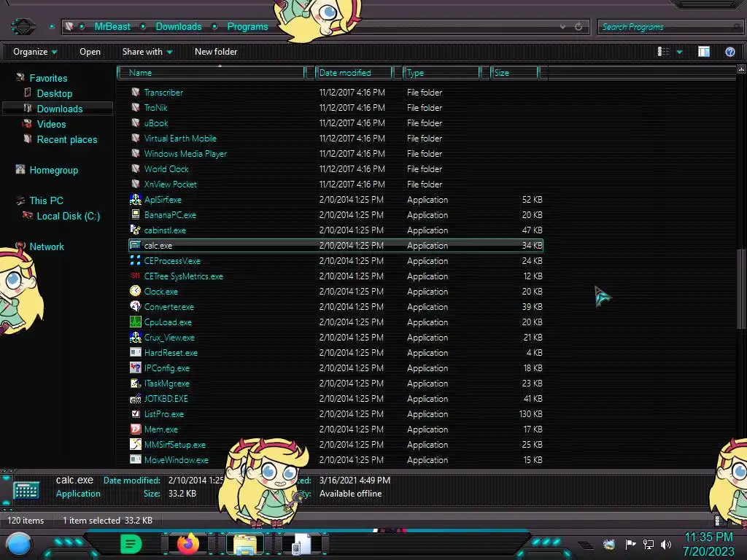Go to Downloads in the breadcrumb path
The width and height of the screenshot is (747, 560).
coord(179,27)
